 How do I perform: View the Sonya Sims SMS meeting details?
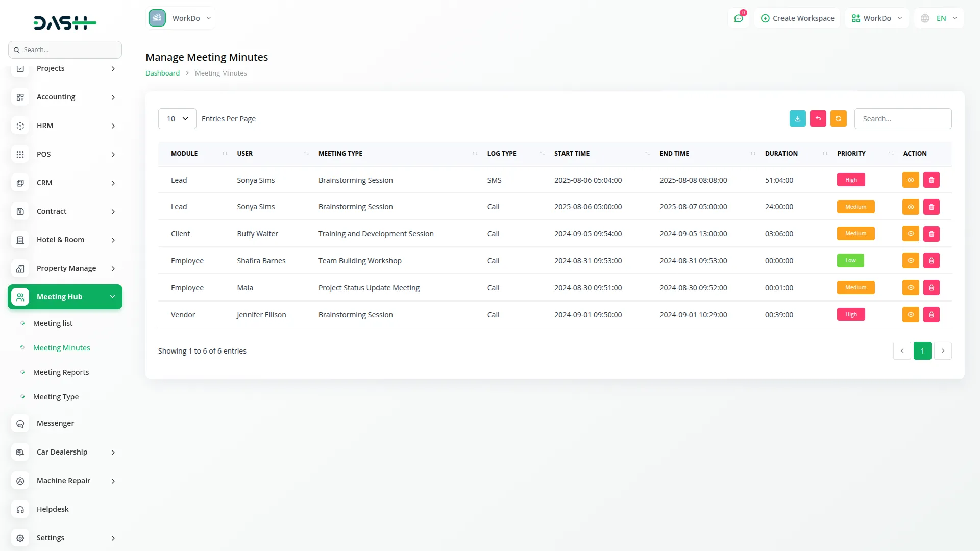(x=910, y=180)
